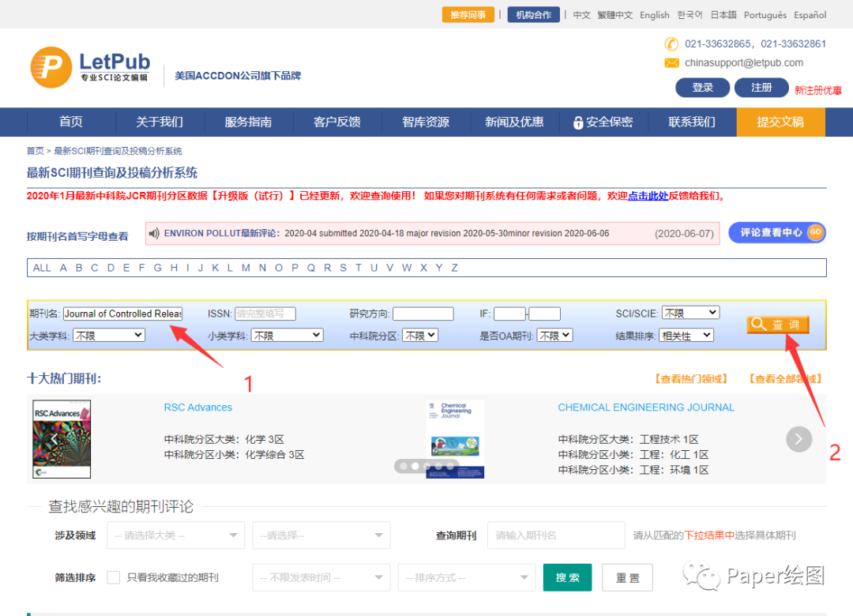Image resolution: width=853 pixels, height=616 pixels.
Task: Switch the site language to English
Action: pos(655,15)
